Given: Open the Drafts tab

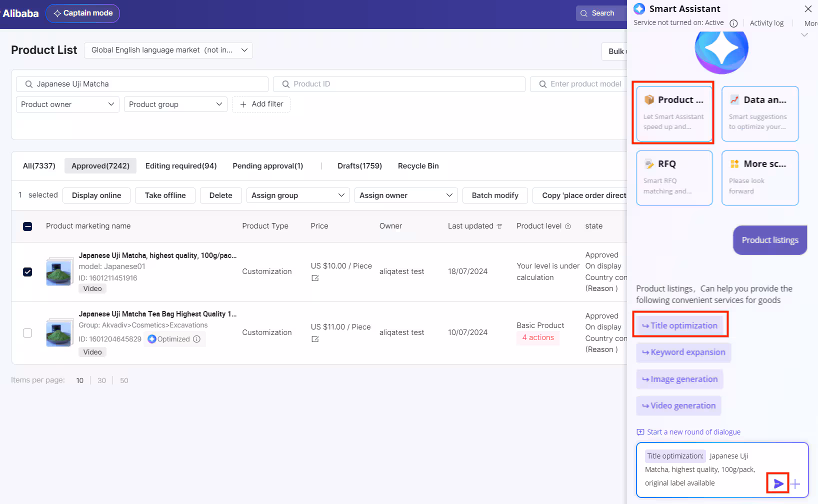Looking at the screenshot, I should (359, 166).
